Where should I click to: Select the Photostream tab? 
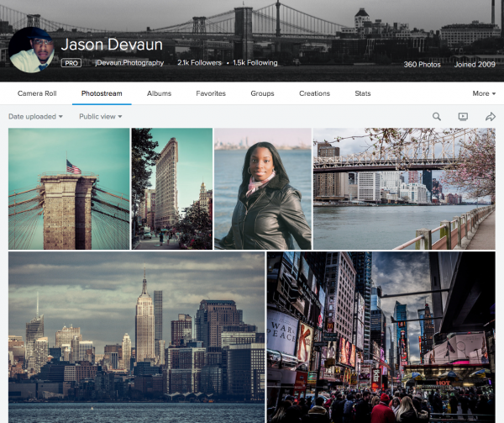(x=102, y=93)
